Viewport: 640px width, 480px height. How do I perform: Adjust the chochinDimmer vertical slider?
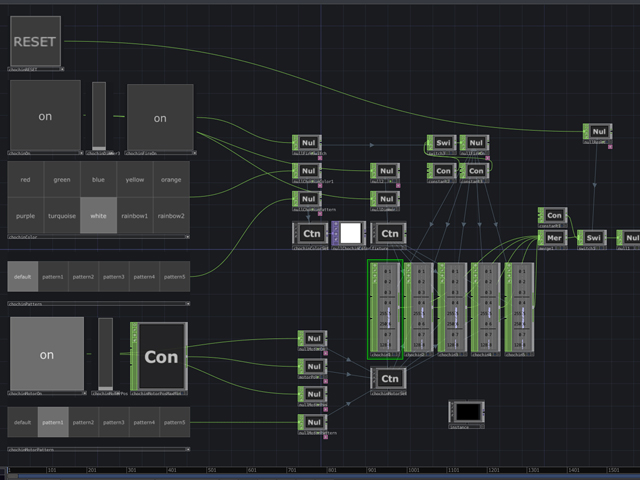[99, 116]
